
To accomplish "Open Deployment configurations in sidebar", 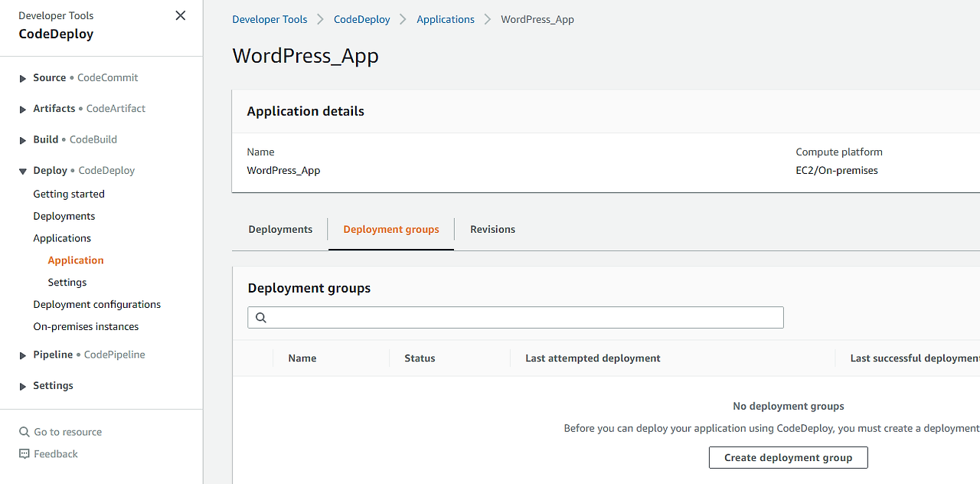I will (96, 304).
